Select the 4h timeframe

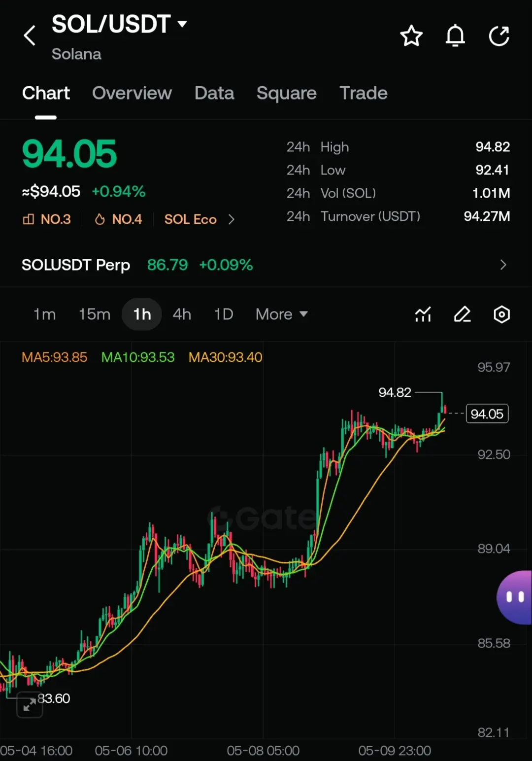pyautogui.click(x=182, y=314)
